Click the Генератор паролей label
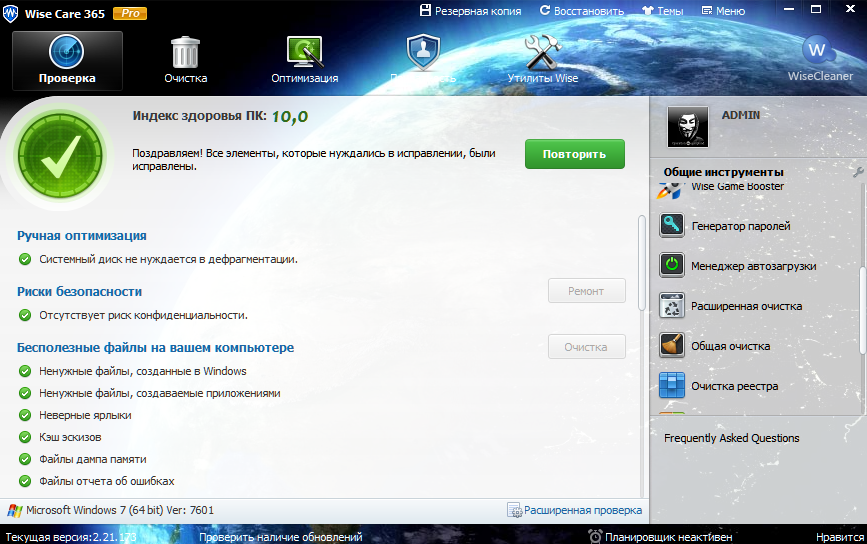Image resolution: width=867 pixels, height=544 pixels. click(741, 226)
